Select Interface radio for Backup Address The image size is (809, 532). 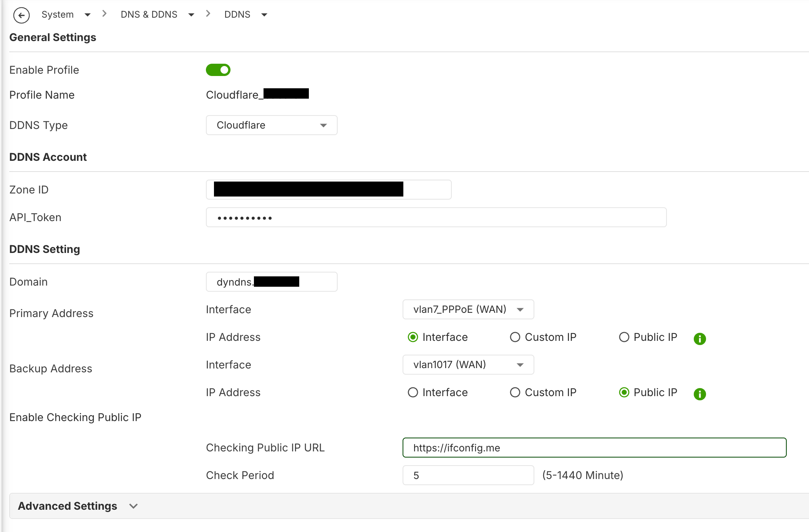(x=413, y=392)
